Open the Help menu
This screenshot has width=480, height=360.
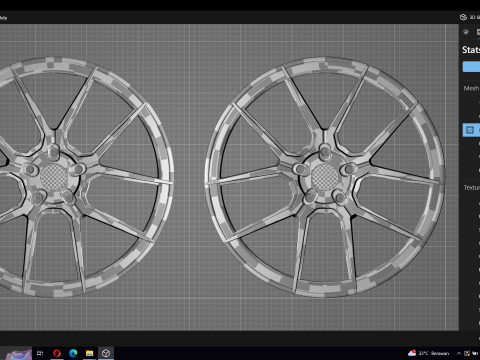[3, 18]
